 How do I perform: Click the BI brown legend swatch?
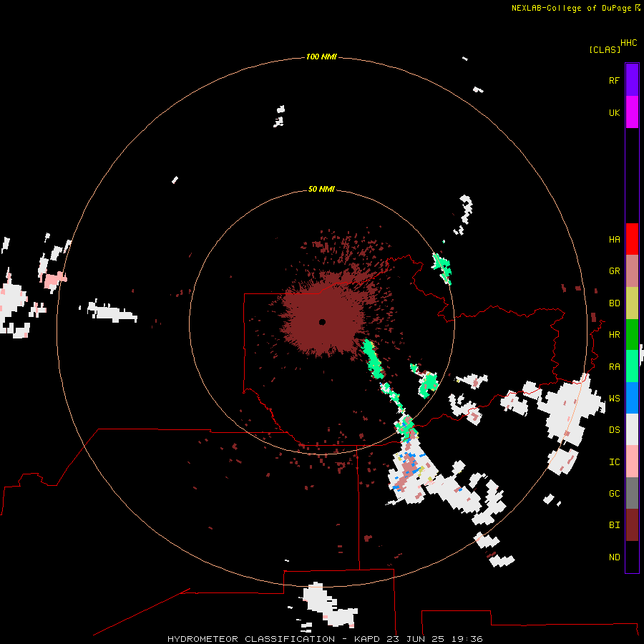(x=632, y=525)
